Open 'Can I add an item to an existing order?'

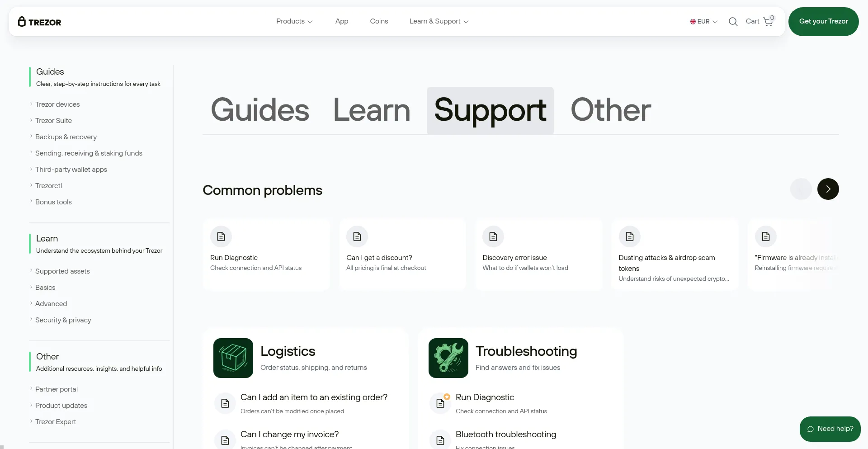(x=314, y=397)
